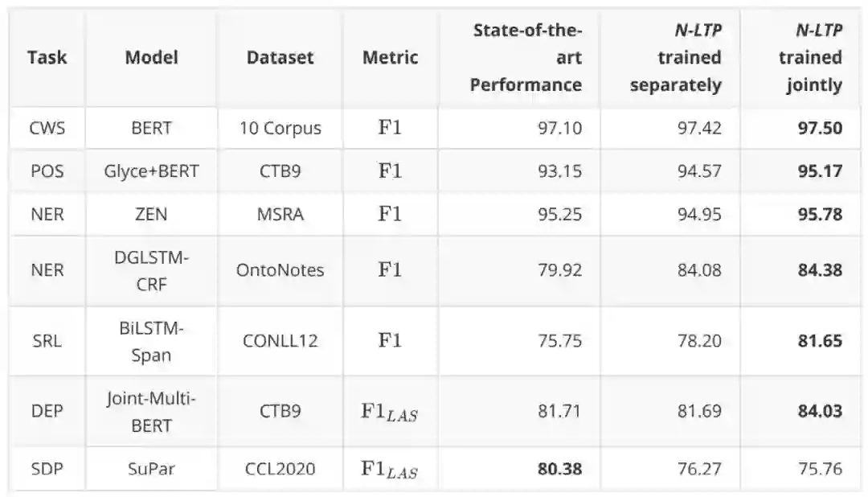Click the 10 Corpus dataset cell
868x497 pixels.
[x=280, y=128]
